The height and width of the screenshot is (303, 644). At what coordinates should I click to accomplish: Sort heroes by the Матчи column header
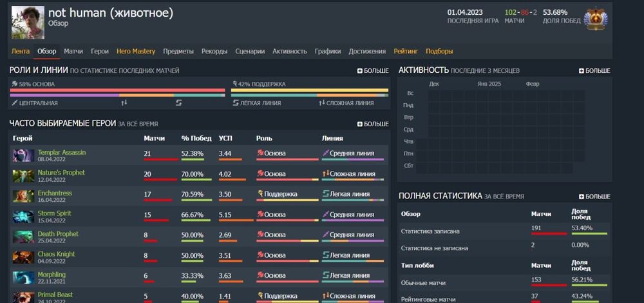tap(154, 138)
